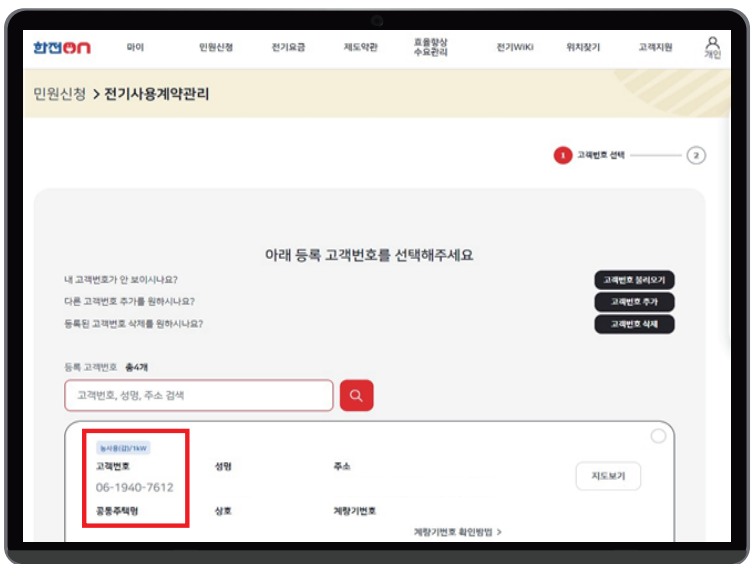Open the 고객지원 menu
The height and width of the screenshot is (564, 753).
click(x=656, y=47)
